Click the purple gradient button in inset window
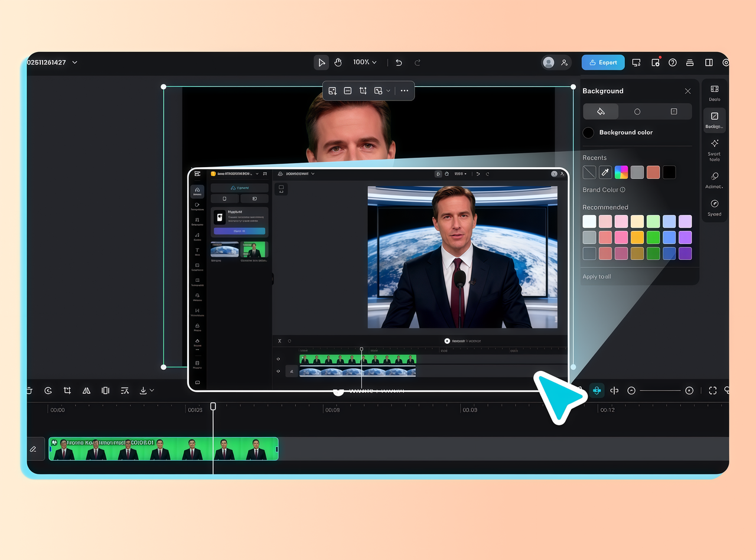756x560 pixels. point(239,231)
